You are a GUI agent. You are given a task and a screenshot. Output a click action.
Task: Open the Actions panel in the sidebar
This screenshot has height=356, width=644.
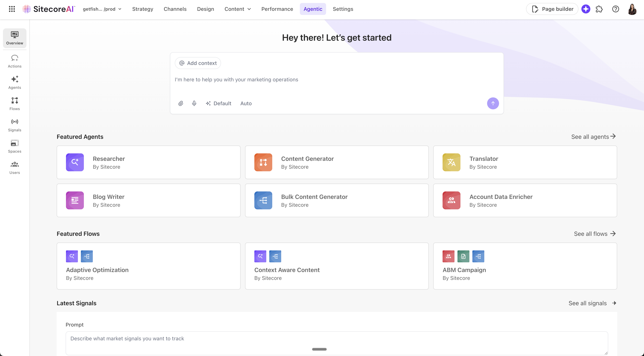coord(15,61)
